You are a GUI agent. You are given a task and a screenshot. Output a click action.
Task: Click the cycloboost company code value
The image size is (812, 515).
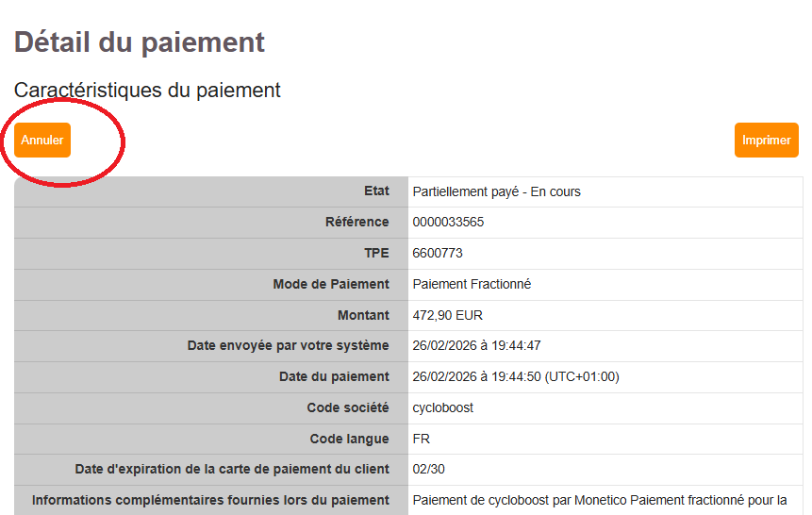coord(442,407)
